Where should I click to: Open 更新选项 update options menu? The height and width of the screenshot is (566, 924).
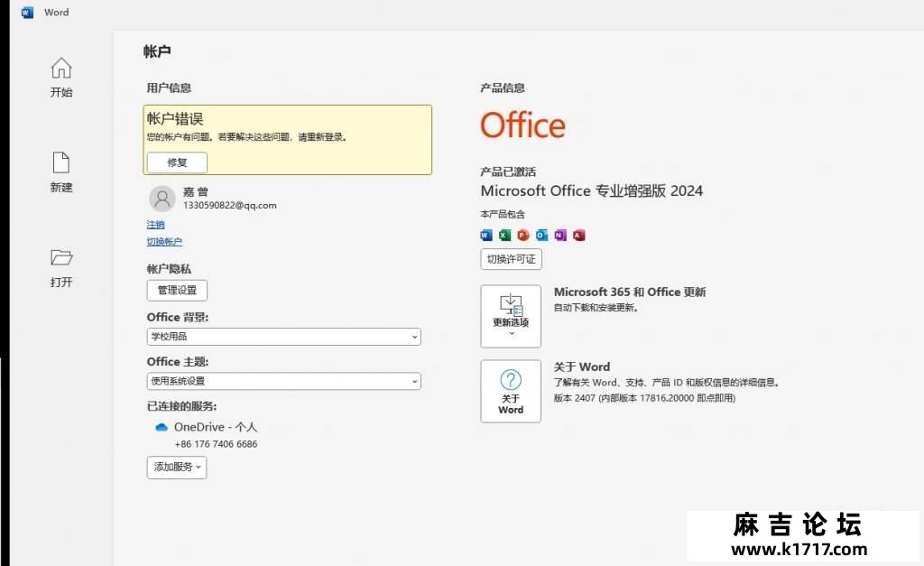[x=511, y=316]
